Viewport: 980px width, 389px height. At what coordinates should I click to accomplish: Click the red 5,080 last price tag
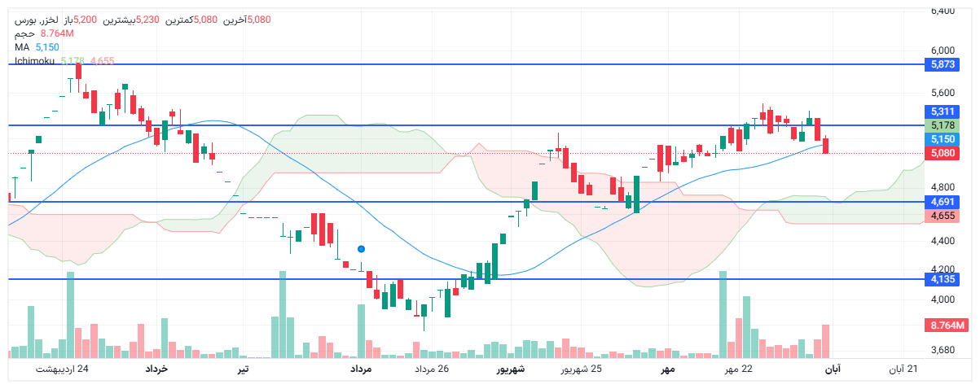click(943, 153)
